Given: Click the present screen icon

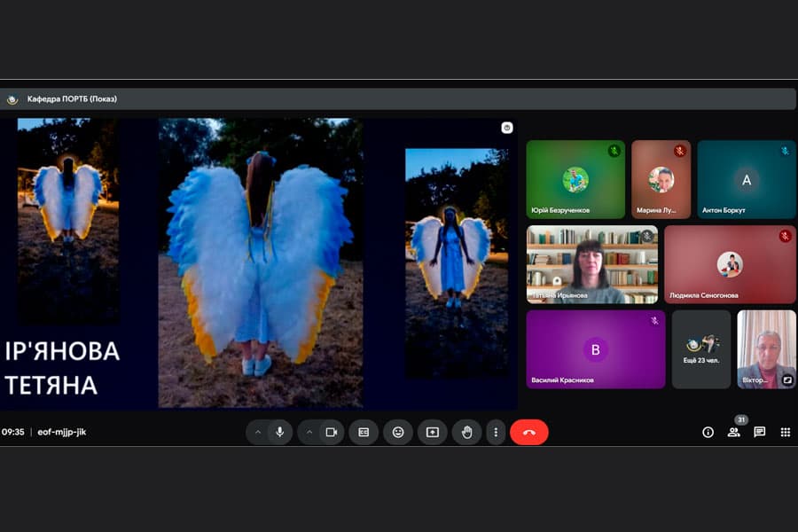Looking at the screenshot, I should coord(432,432).
